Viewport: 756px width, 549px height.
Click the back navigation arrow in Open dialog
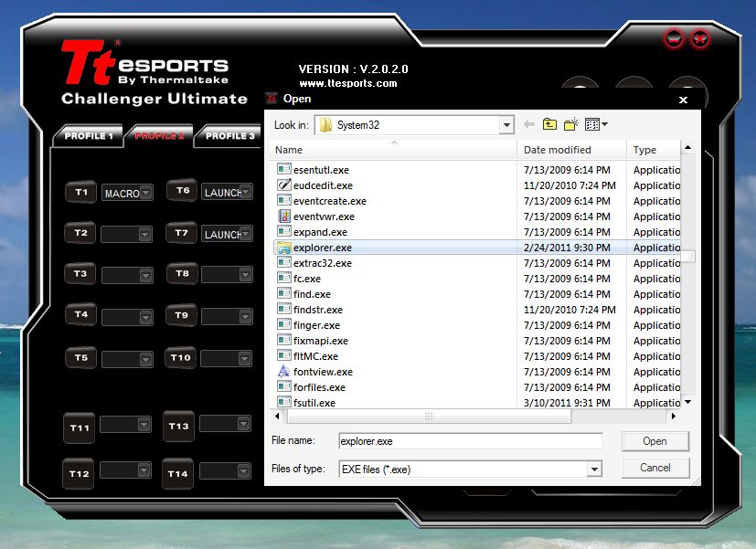pyautogui.click(x=529, y=125)
